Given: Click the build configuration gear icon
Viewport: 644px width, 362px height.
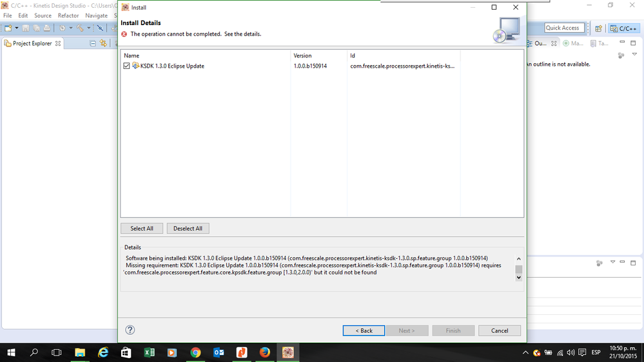Looking at the screenshot, I should pos(63,28).
